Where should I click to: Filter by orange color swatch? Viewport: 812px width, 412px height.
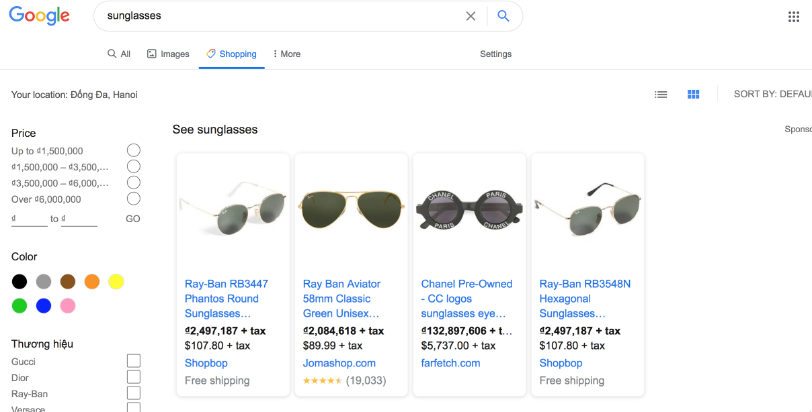(x=92, y=282)
